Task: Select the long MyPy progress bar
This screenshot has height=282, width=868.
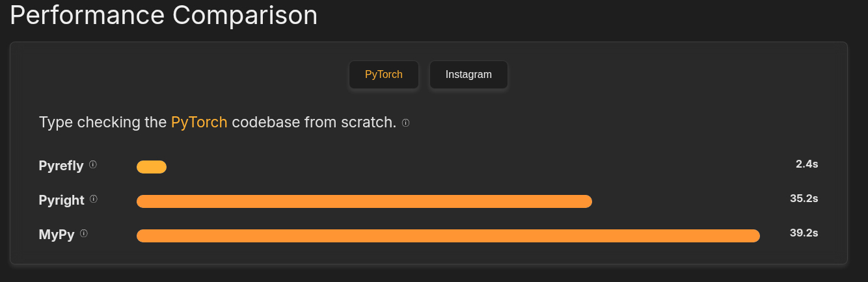Action: [x=448, y=236]
